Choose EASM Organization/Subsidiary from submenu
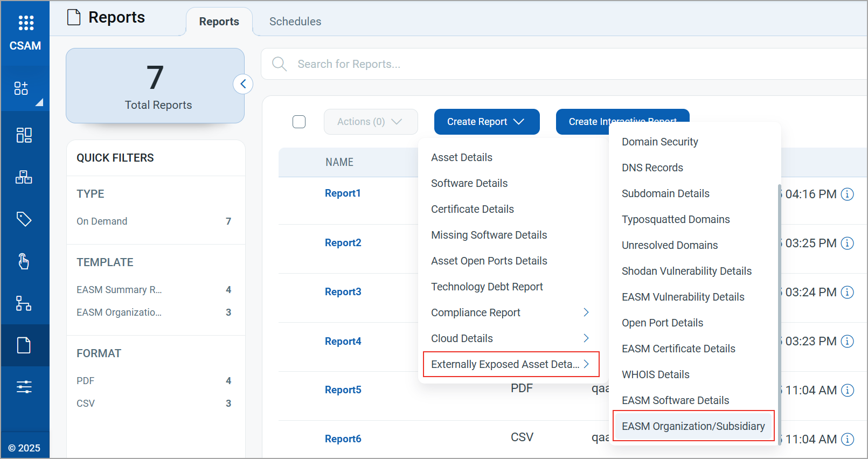Image resolution: width=868 pixels, height=459 pixels. point(693,426)
